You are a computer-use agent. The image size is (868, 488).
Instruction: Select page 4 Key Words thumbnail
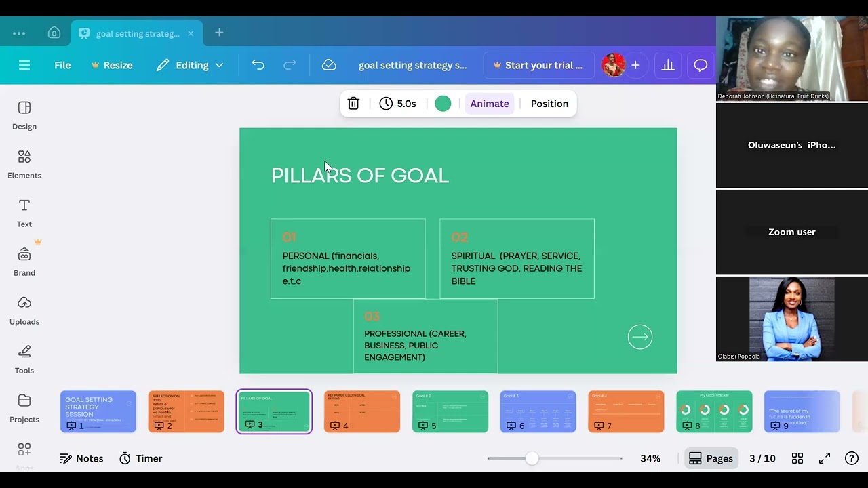(362, 411)
